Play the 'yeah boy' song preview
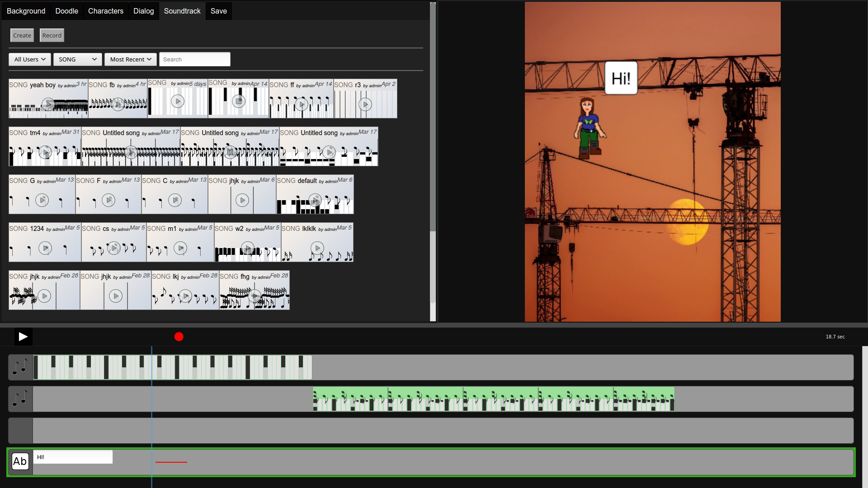This screenshot has width=868, height=488. (x=48, y=105)
